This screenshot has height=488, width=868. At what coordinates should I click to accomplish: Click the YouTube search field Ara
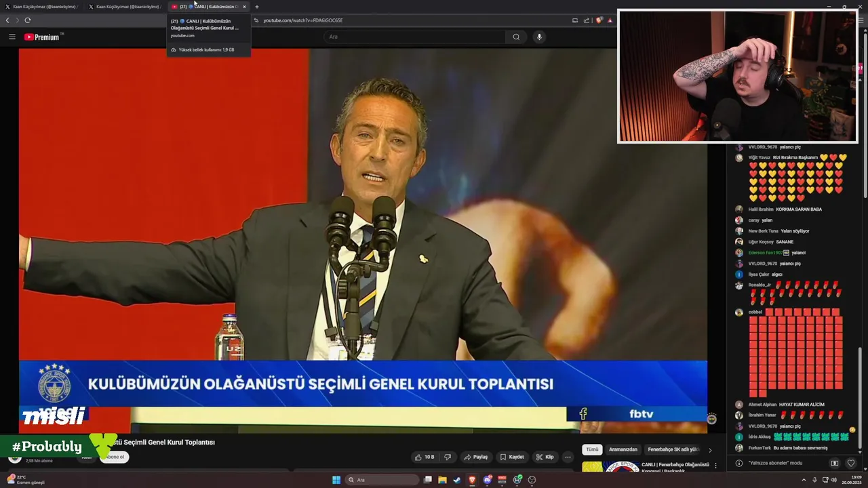(414, 37)
